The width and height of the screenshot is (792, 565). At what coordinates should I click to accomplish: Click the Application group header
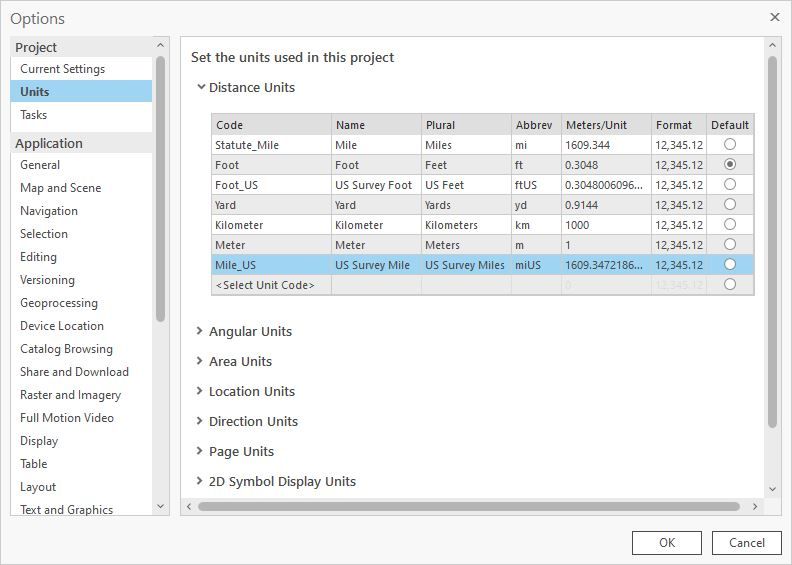81,143
